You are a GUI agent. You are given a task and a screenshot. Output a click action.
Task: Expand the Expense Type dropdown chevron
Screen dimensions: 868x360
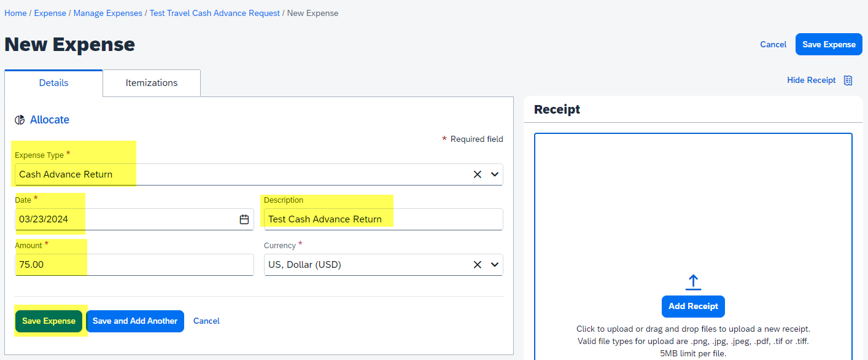(x=495, y=174)
